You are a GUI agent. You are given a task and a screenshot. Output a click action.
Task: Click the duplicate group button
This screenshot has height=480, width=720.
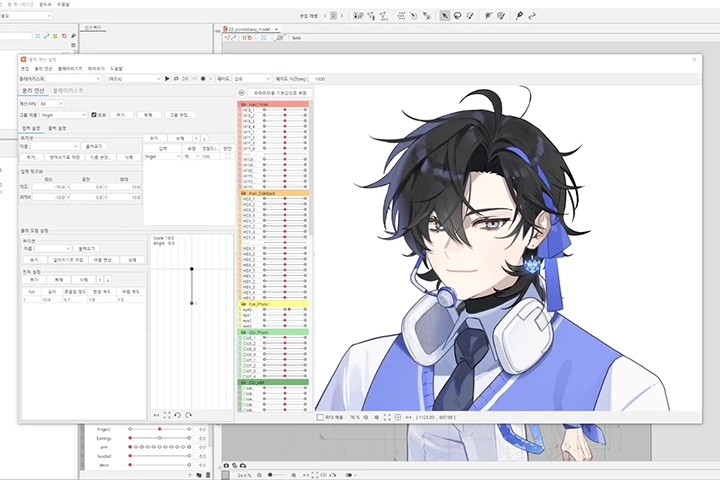[x=149, y=115]
